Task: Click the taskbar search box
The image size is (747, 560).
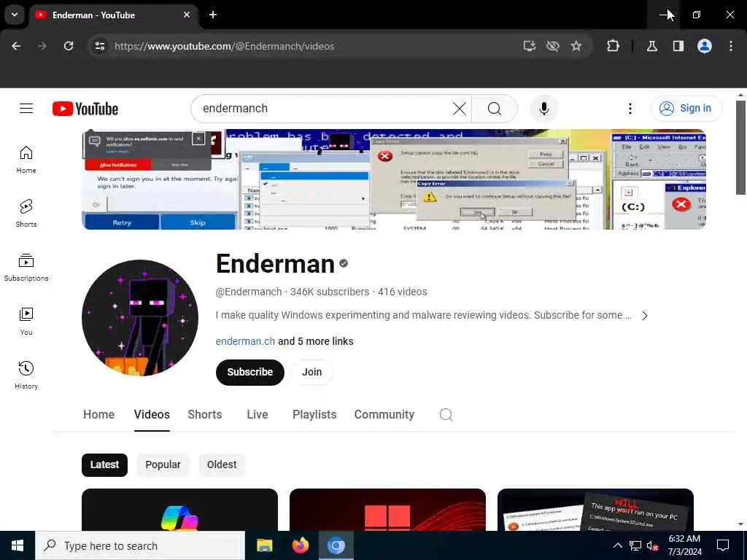Action: 140,545
